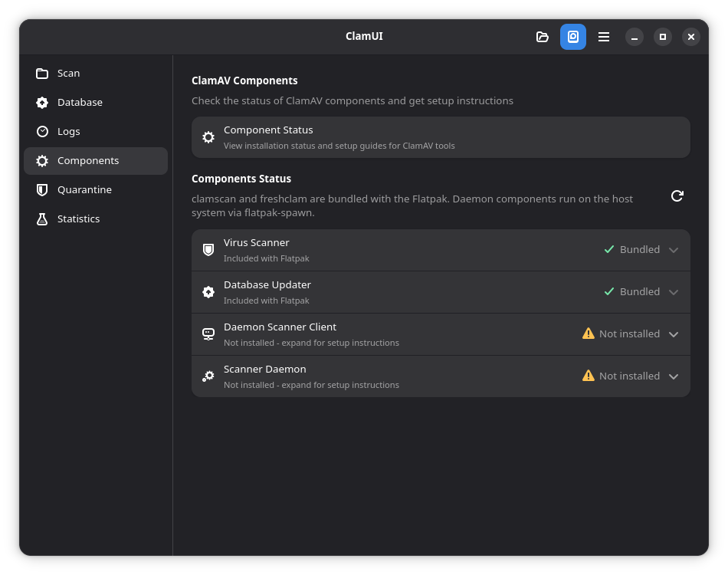Click the Virus Scanner shield icon

tap(208, 250)
